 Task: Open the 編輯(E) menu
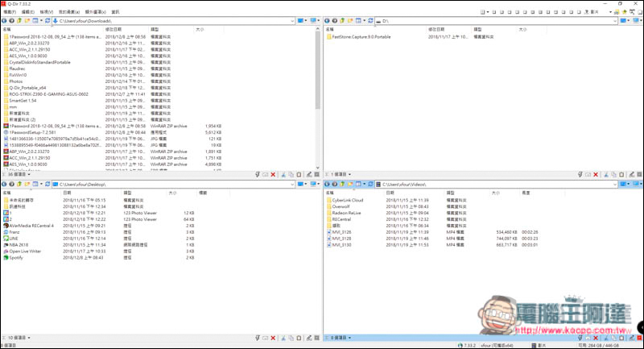pos(28,13)
